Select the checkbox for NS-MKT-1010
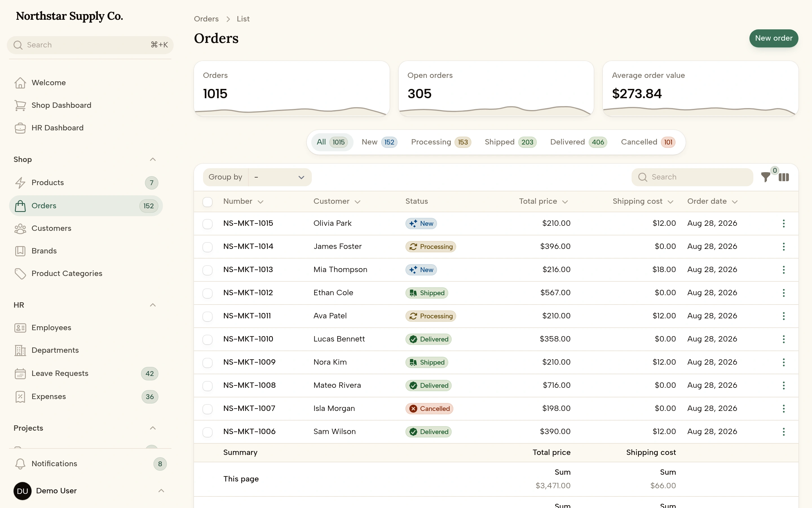The width and height of the screenshot is (812, 508). [207, 340]
